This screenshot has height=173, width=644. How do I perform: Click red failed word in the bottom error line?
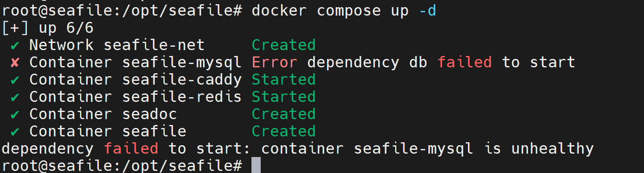131,149
